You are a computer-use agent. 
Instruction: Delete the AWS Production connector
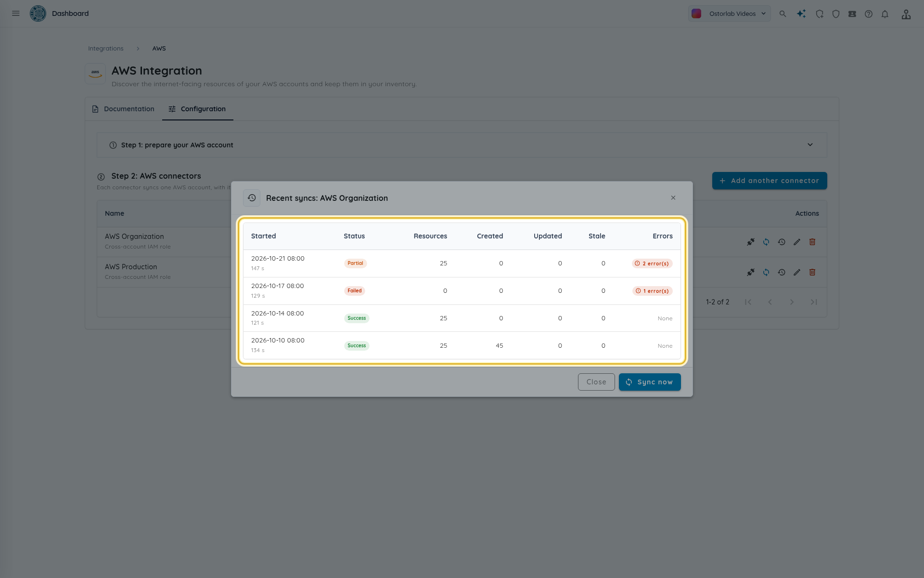pos(812,272)
